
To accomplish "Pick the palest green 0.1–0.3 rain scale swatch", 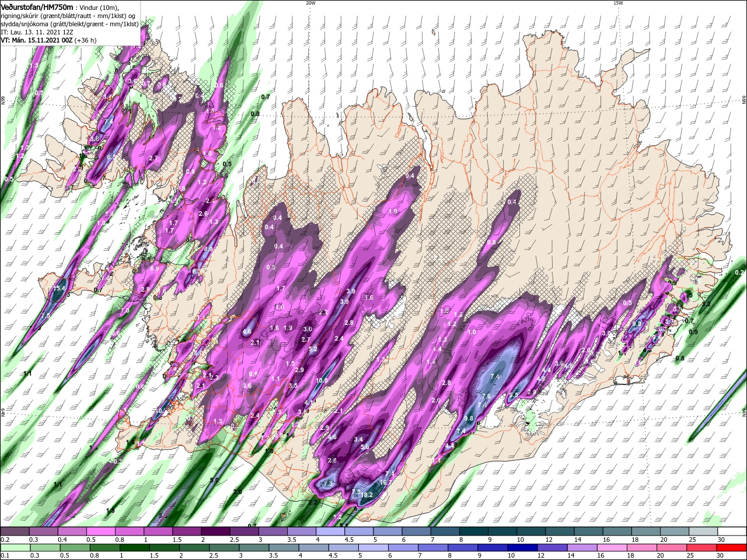I will (15, 548).
